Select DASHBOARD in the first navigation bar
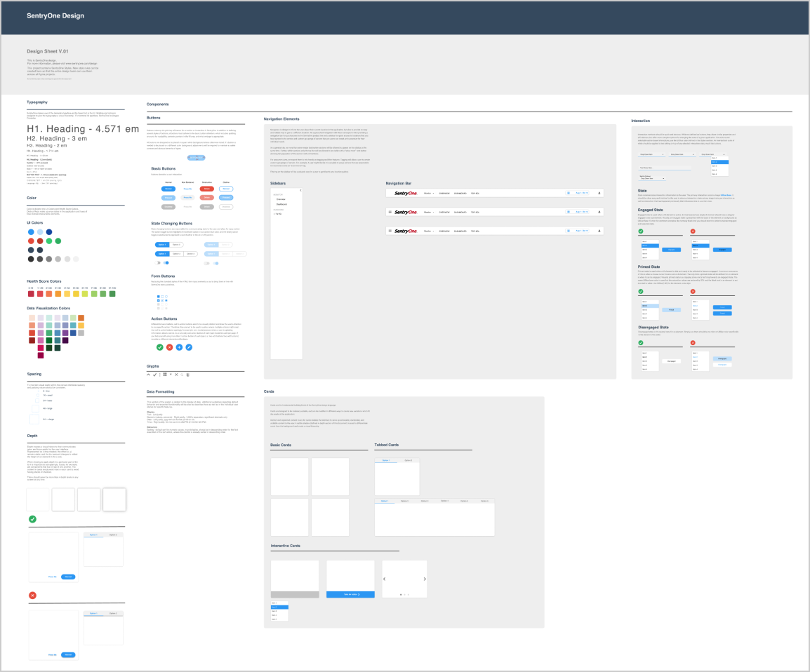 (460, 193)
